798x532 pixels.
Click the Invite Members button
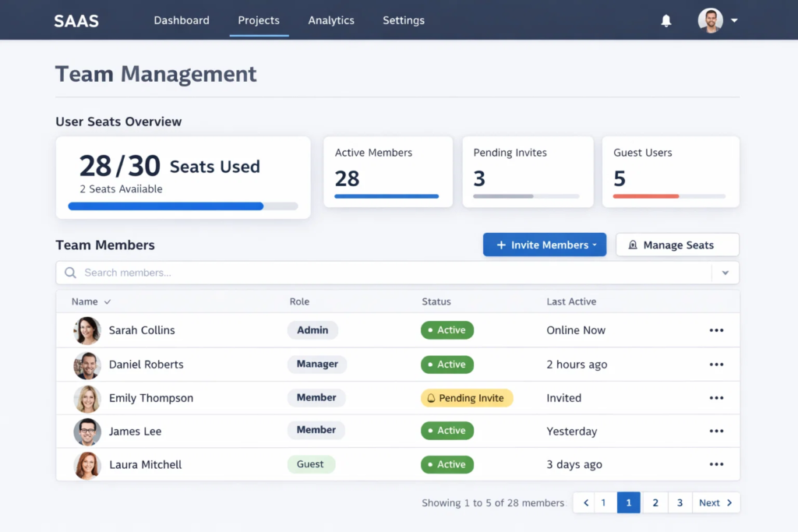click(544, 245)
